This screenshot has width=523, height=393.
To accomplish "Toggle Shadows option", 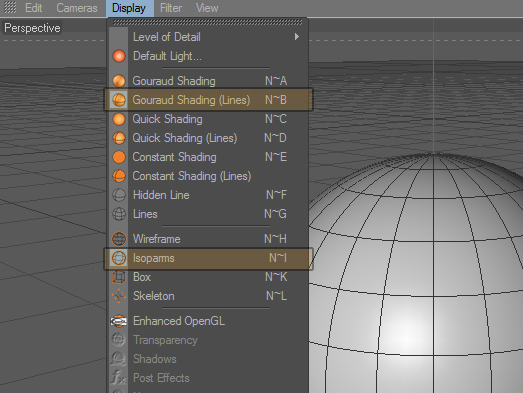I will click(x=207, y=359).
